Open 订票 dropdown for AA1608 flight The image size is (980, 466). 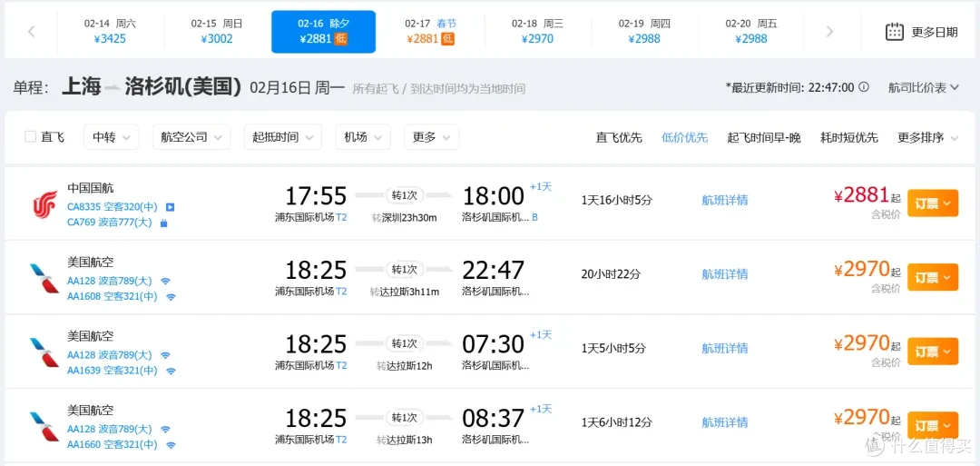pyautogui.click(x=933, y=277)
